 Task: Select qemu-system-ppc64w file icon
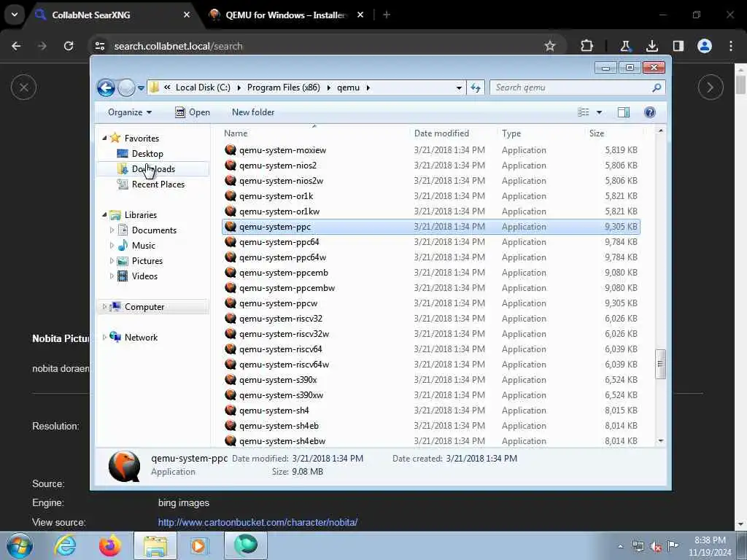(231, 257)
